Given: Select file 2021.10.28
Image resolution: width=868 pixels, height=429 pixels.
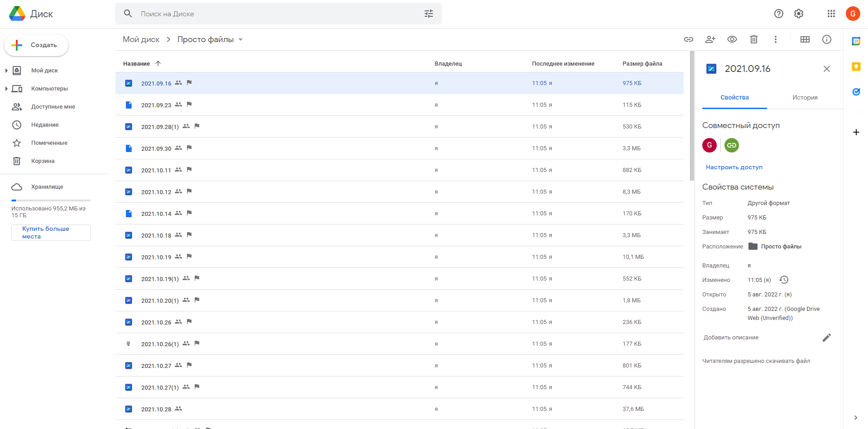Looking at the screenshot, I should coord(399,409).
